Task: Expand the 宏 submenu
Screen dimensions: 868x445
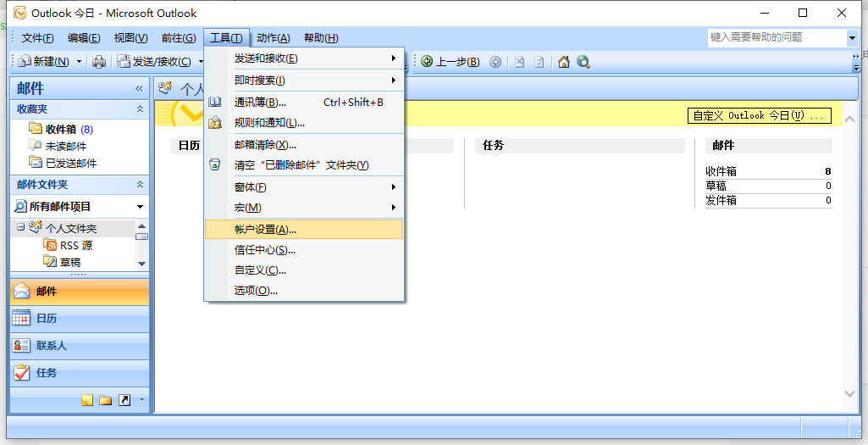Action: (x=305, y=208)
